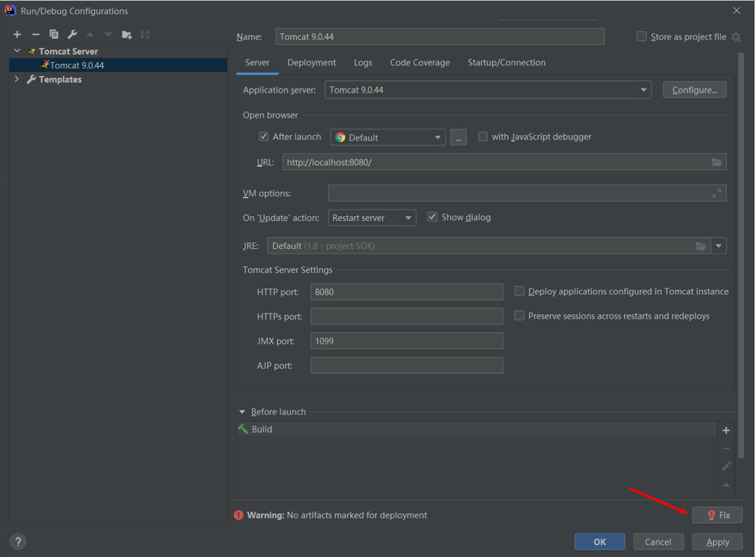Screen dimensions: 756x557
Task: Click Apply button
Action: 717,542
